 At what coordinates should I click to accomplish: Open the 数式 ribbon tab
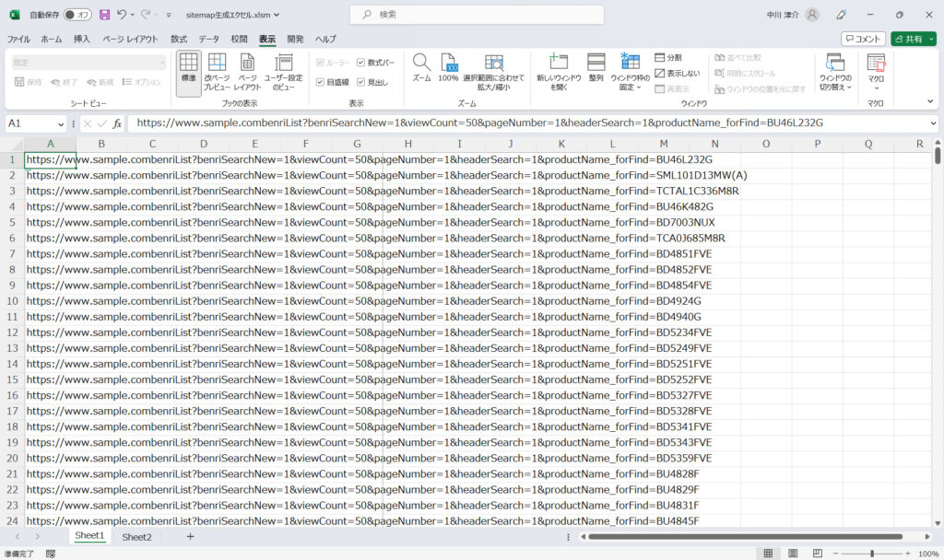pos(179,39)
